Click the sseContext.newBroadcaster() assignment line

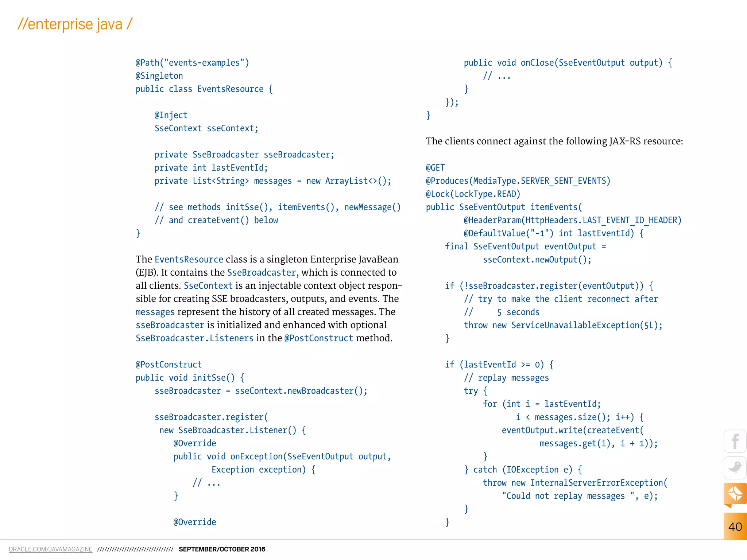pos(261,391)
